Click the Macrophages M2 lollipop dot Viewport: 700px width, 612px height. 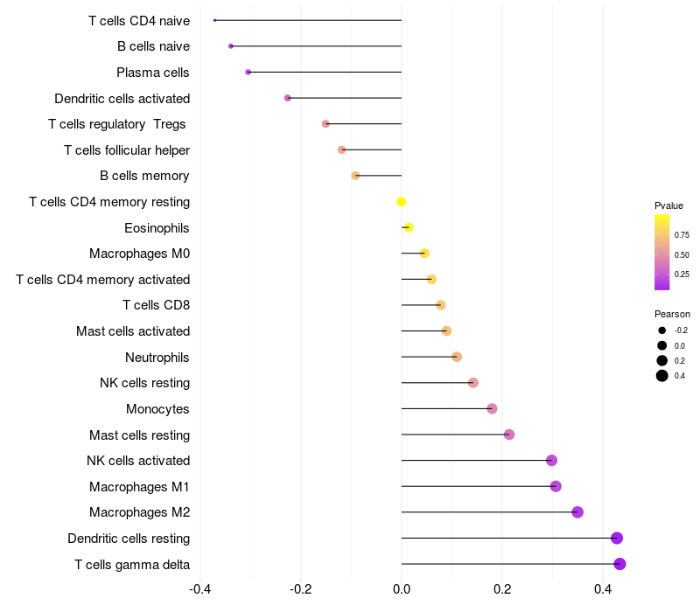577,512
